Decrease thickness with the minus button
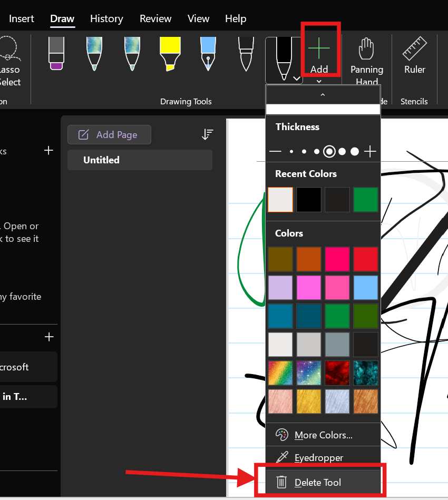The height and width of the screenshot is (500, 448). [275, 151]
